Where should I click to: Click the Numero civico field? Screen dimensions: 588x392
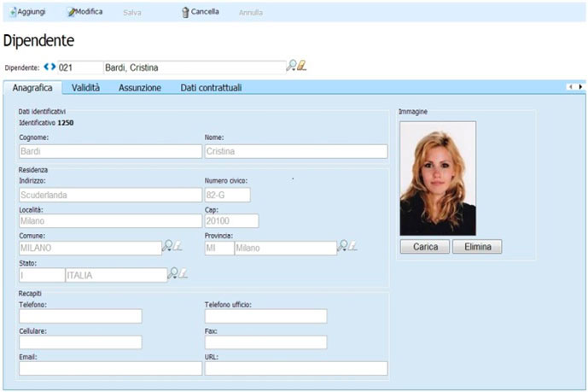point(228,195)
